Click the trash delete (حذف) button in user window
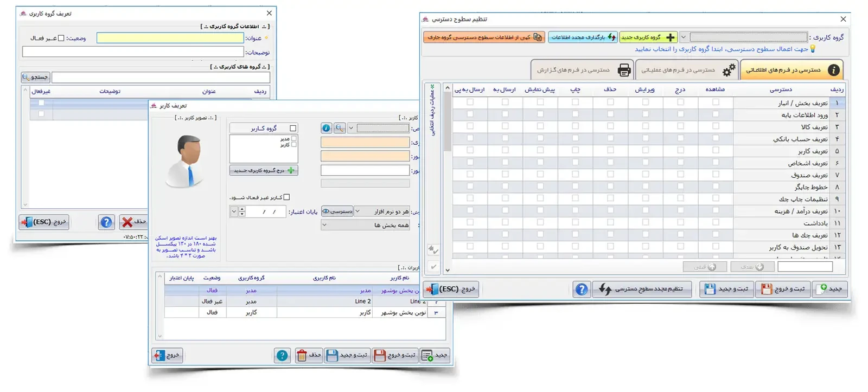 [x=309, y=355]
